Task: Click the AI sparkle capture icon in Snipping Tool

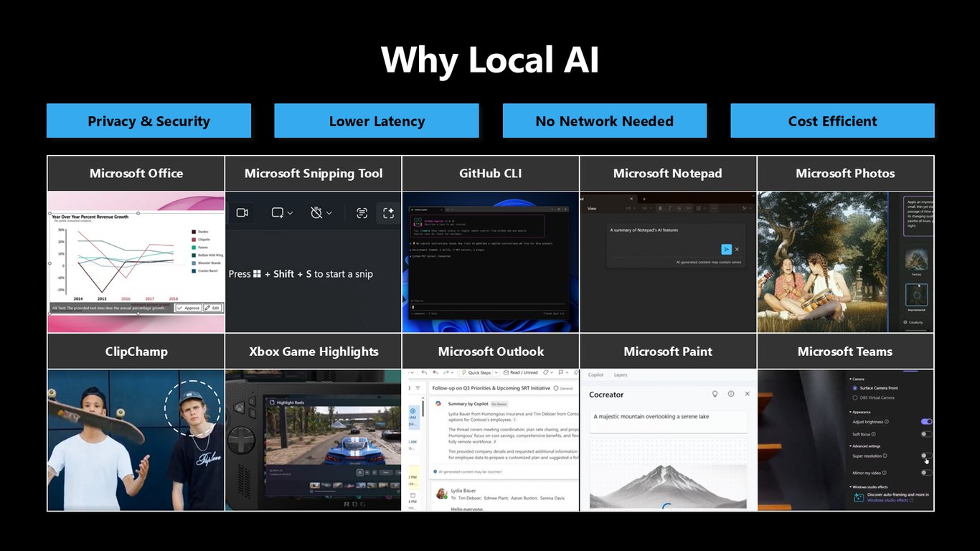Action: tap(388, 212)
